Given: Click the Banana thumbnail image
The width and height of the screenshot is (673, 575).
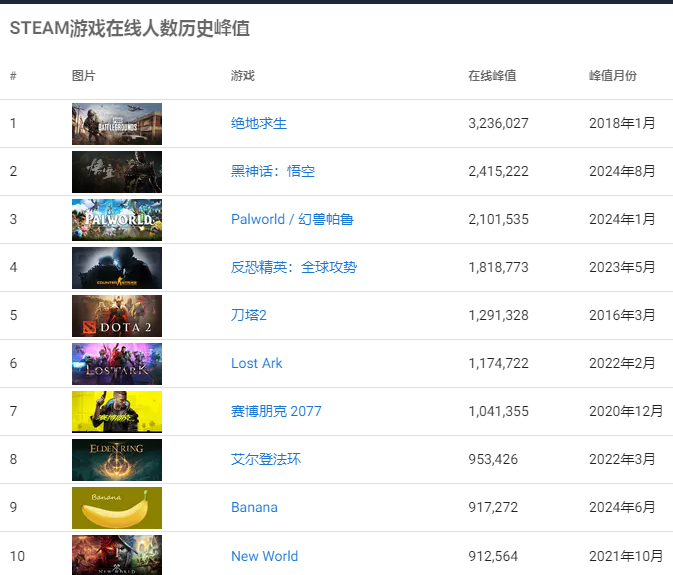Looking at the screenshot, I should click(x=117, y=508).
